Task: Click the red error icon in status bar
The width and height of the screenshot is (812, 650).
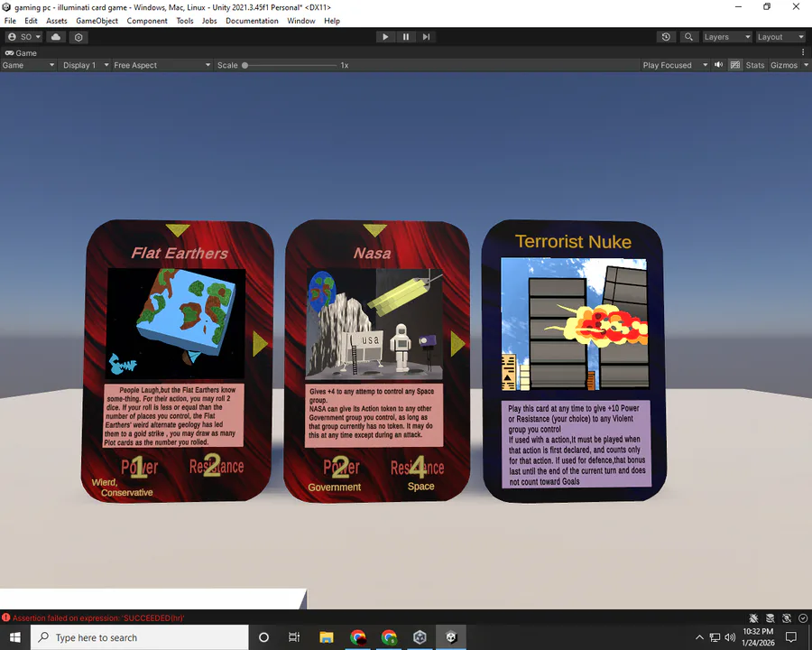Action: click(x=5, y=617)
